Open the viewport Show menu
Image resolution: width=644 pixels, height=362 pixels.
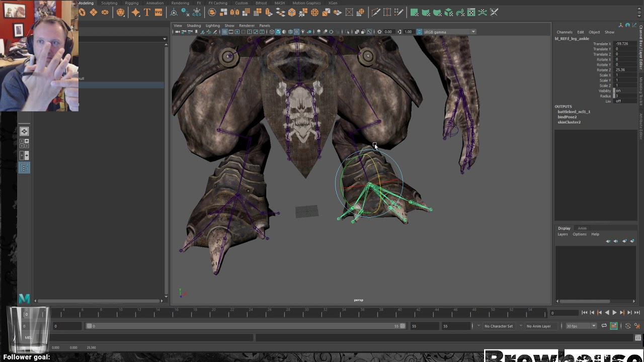(229, 25)
